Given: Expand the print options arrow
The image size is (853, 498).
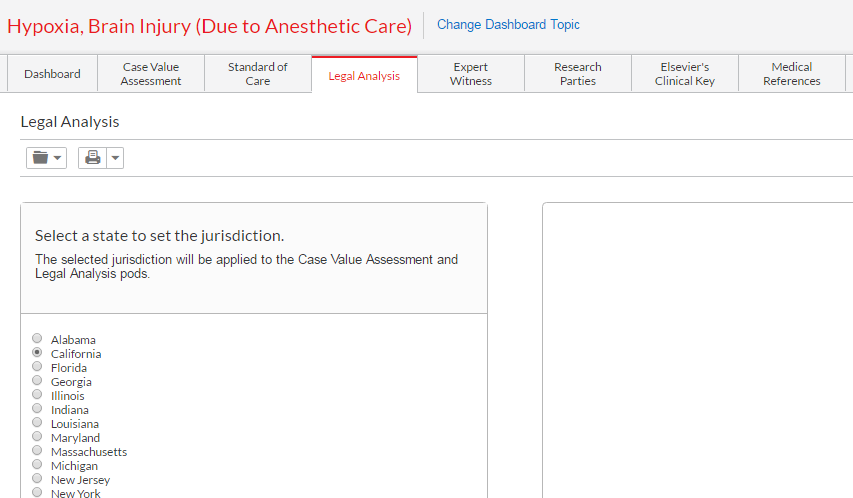Looking at the screenshot, I should tap(115, 158).
